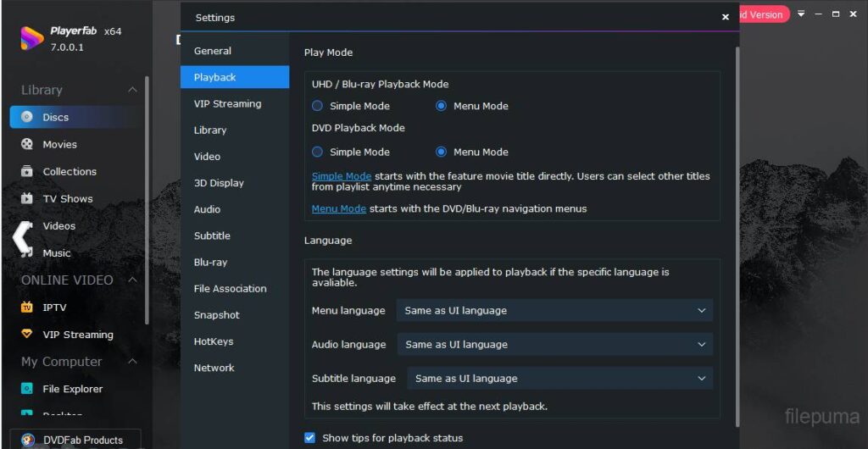Open the main window dropdown menu icon
Viewport: 868px width, 449px height.
click(801, 14)
